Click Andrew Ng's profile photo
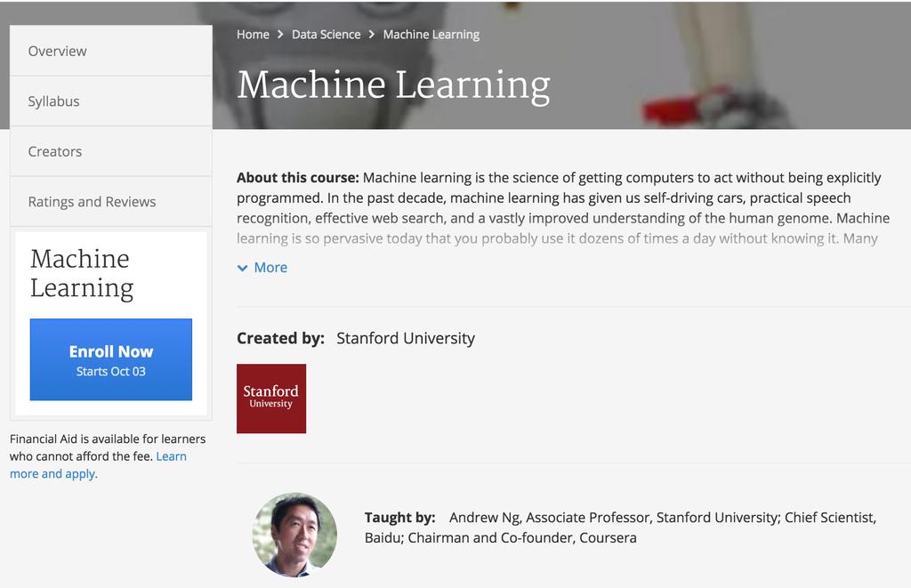 (x=294, y=535)
